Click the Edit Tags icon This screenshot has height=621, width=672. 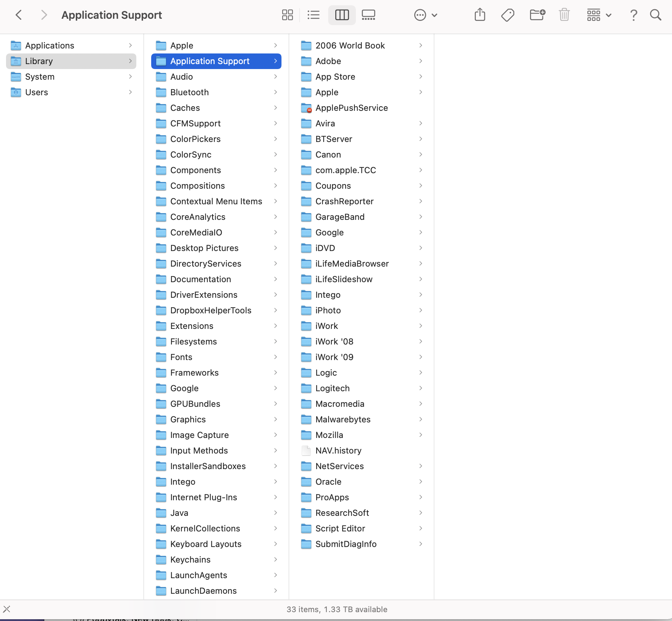click(x=508, y=15)
